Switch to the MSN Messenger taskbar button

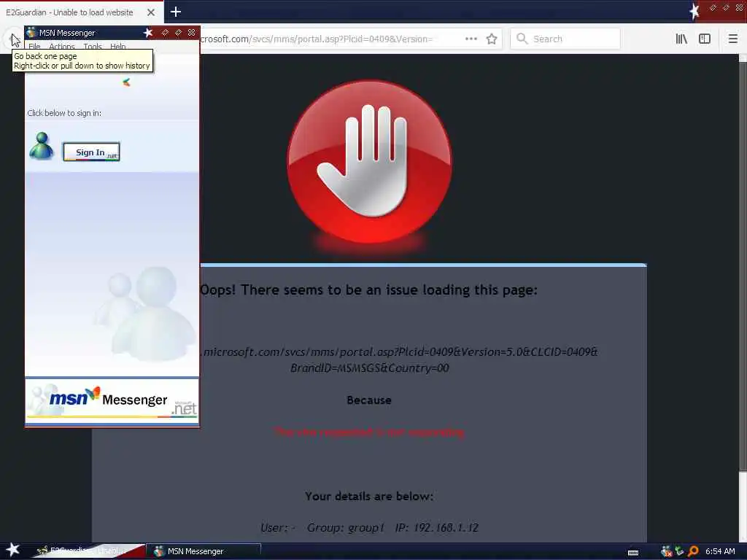(x=205, y=551)
